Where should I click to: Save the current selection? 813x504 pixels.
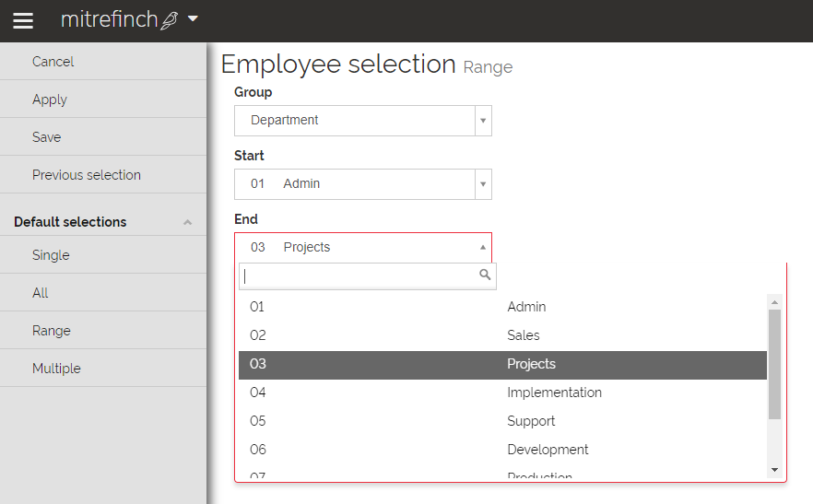point(47,137)
